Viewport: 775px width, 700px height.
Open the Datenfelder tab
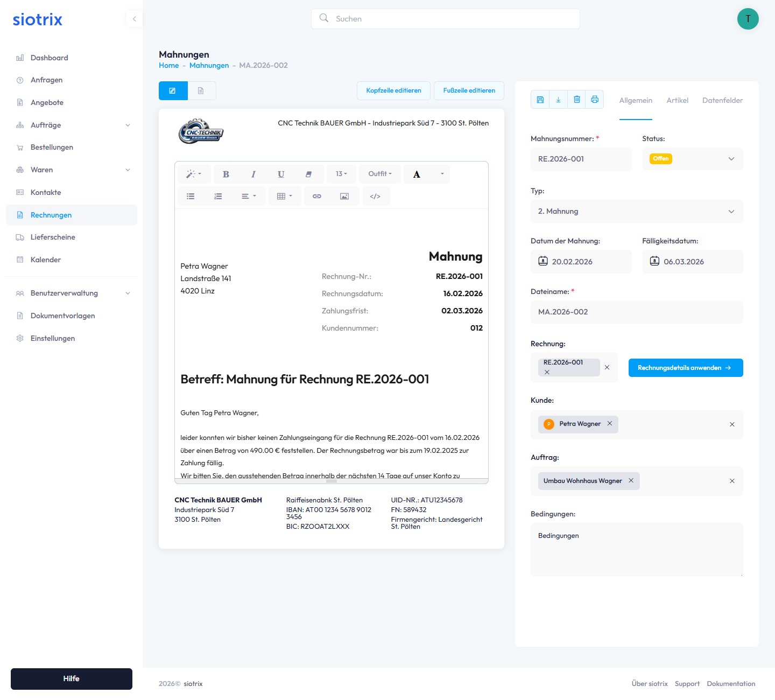pyautogui.click(x=722, y=101)
